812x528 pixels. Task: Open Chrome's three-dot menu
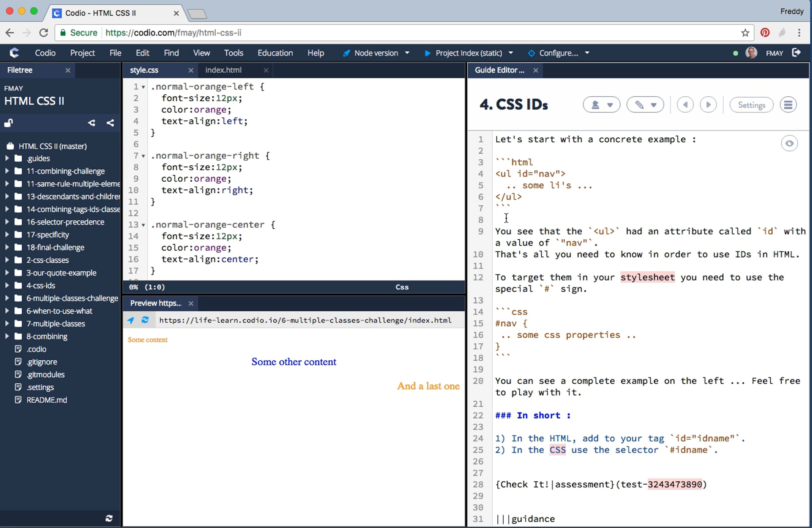pos(799,33)
